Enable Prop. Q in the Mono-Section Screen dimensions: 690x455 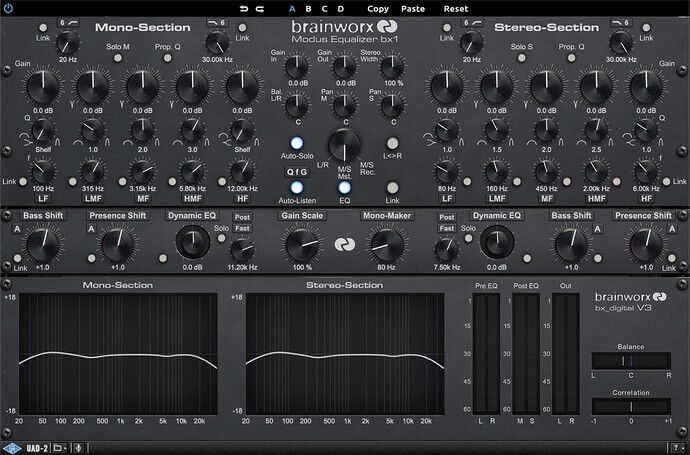(x=167, y=58)
